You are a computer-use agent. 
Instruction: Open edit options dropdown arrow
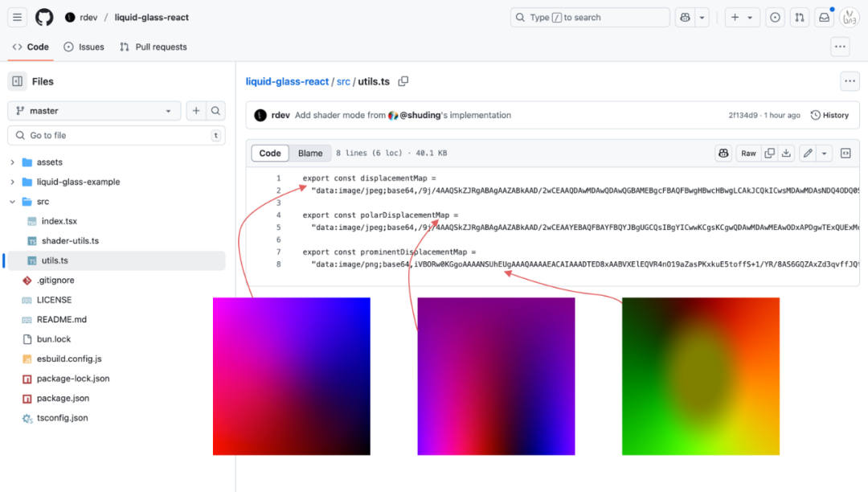pos(825,154)
